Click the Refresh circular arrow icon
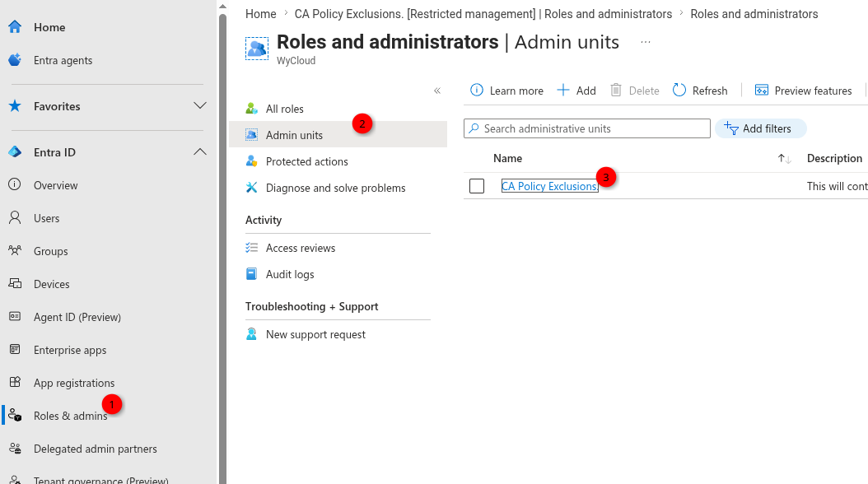868x484 pixels. click(679, 91)
